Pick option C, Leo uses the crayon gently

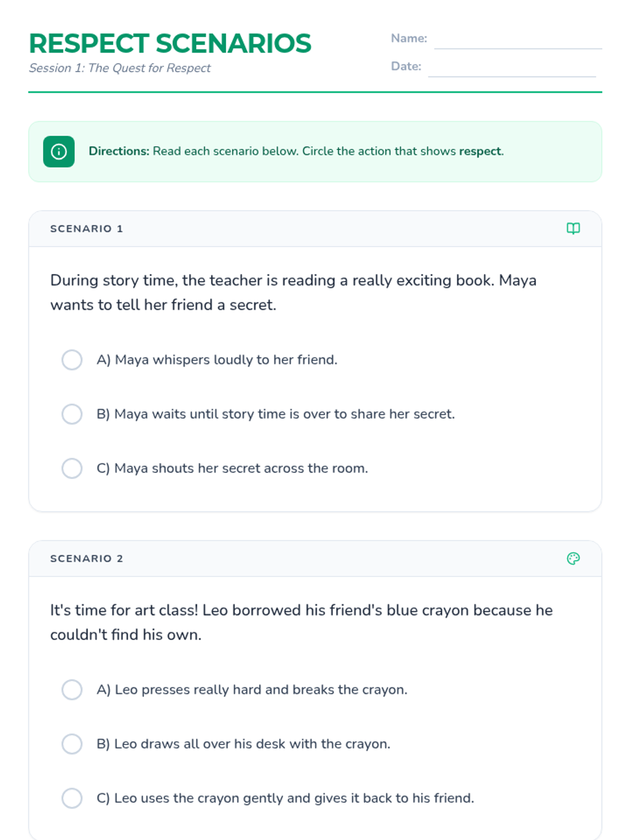click(x=72, y=798)
